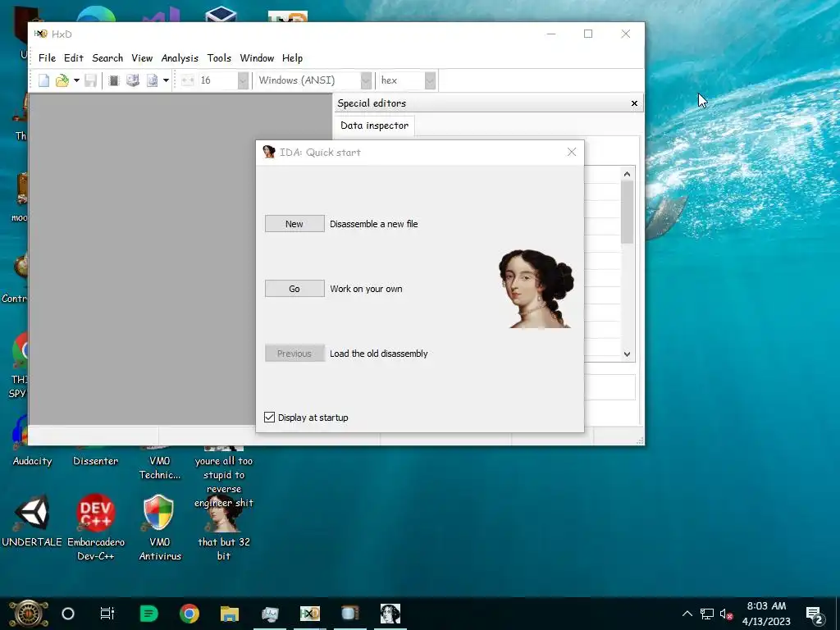Click the New button in IDA Quick start
Viewport: 840px width, 630px height.
(x=294, y=224)
